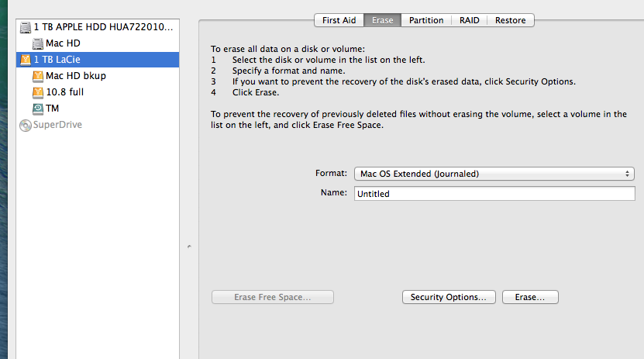
Task: Click the Mac HD volume icon
Action: pos(38,43)
